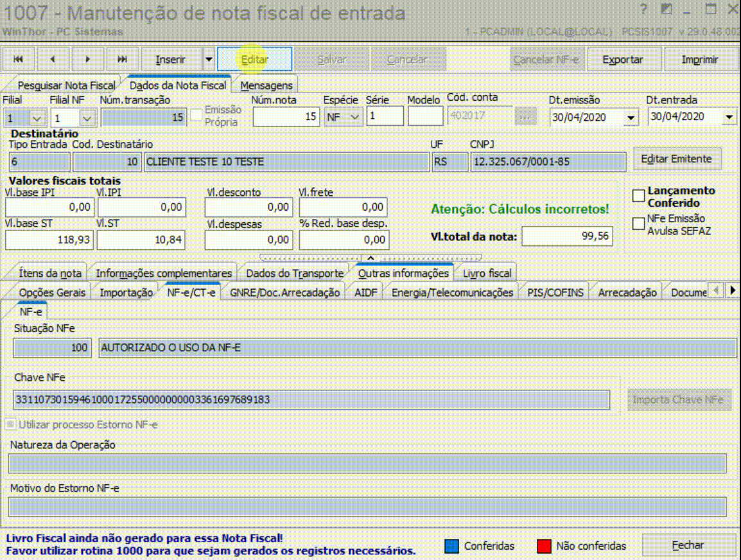Click the Fechar button
Viewport: 741px width, 560px height.
point(688,545)
